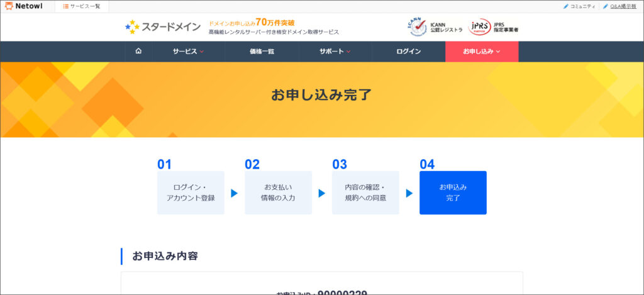Click the お申し込み完了 page heading

point(321,95)
